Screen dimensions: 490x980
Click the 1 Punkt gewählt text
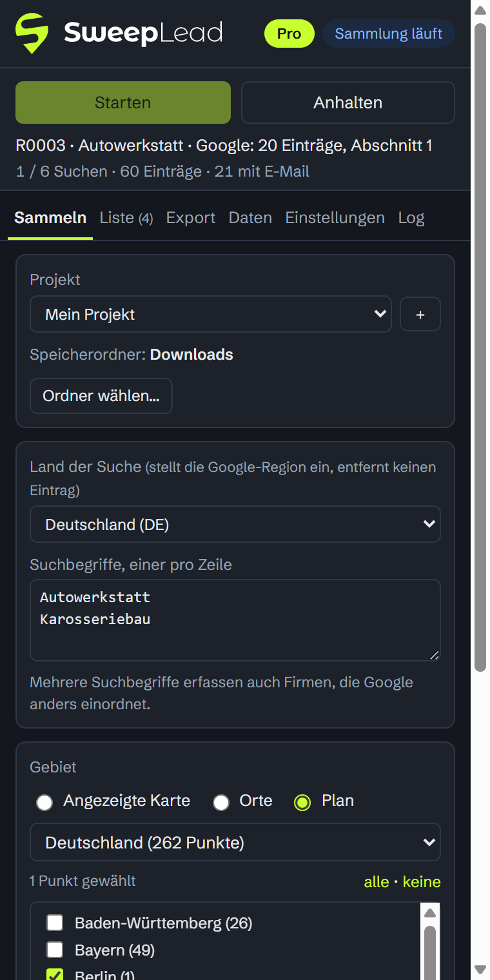[83, 881]
